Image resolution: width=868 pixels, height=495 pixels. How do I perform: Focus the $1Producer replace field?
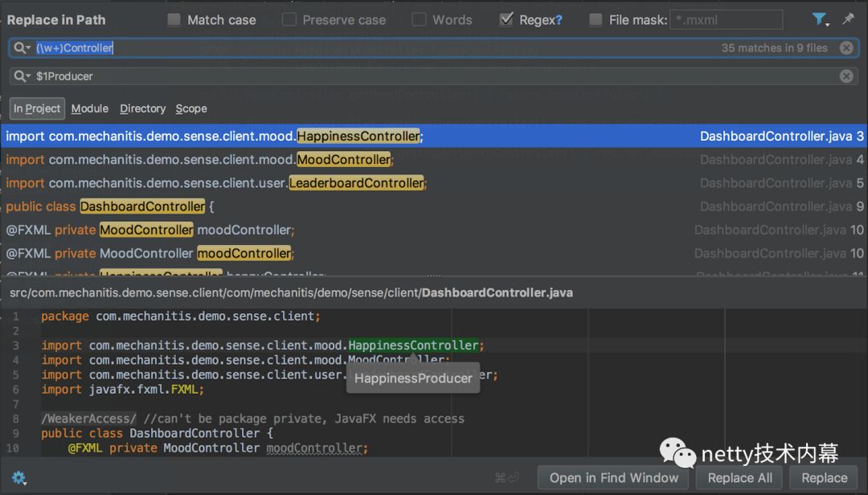click(433, 76)
